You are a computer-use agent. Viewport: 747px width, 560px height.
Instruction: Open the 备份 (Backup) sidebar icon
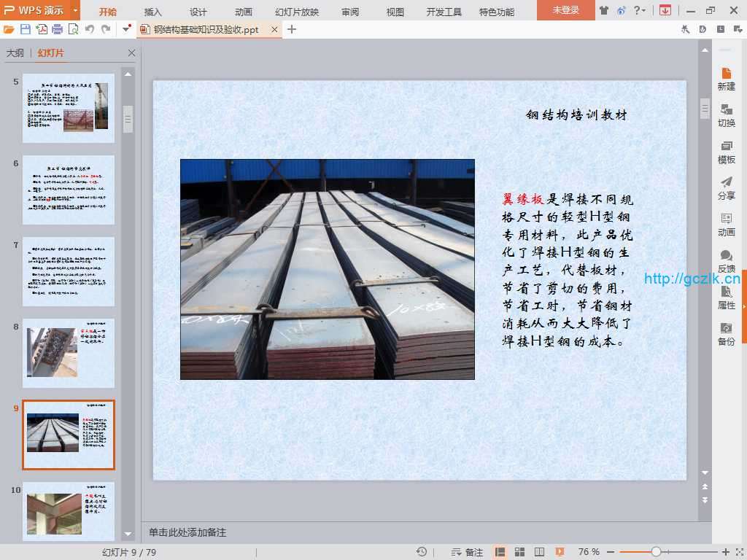pos(726,334)
